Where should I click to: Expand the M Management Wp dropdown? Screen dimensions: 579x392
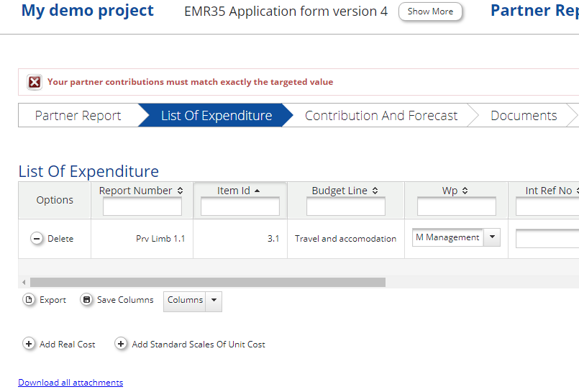click(x=492, y=237)
